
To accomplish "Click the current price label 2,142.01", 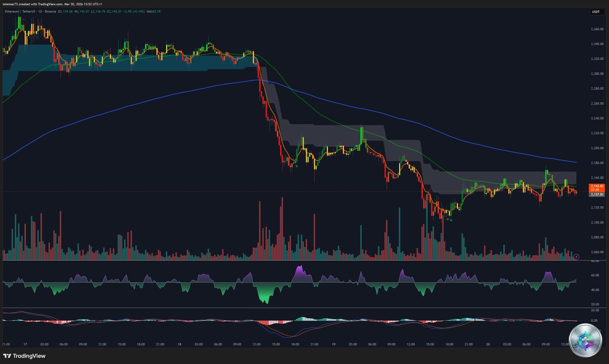I will (596, 186).
